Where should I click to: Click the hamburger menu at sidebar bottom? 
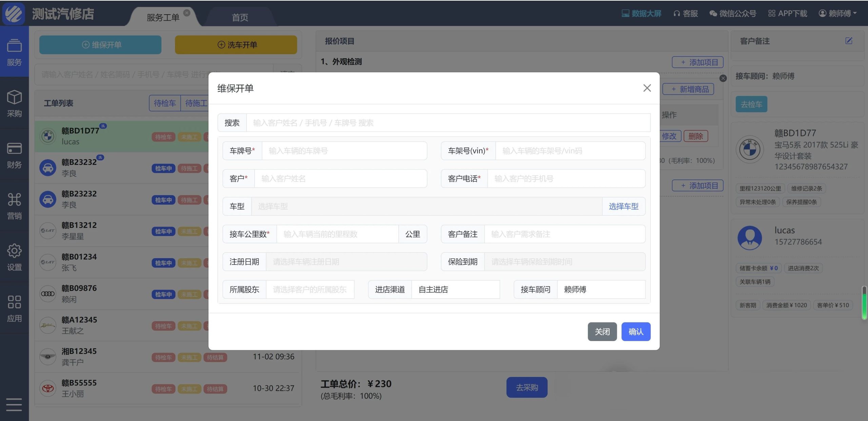pos(14,404)
